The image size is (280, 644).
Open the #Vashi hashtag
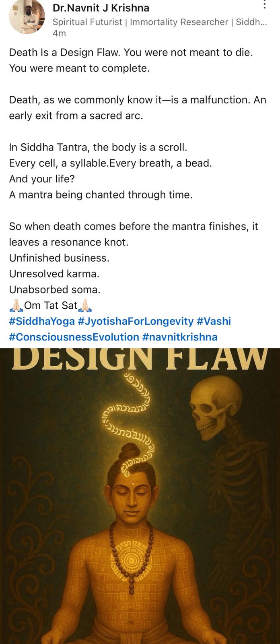coord(214,321)
